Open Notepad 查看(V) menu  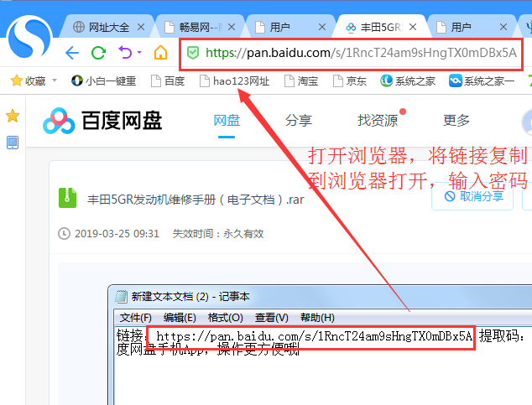(271, 318)
